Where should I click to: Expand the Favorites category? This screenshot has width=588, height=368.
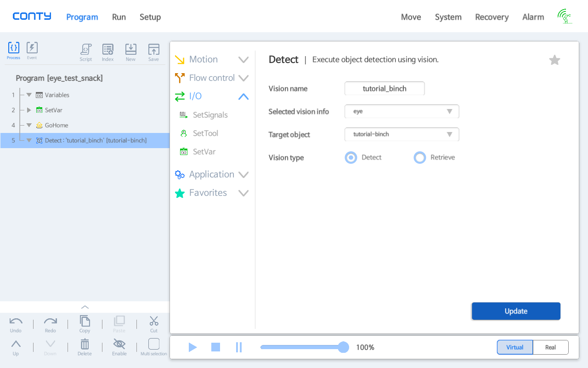(243, 193)
